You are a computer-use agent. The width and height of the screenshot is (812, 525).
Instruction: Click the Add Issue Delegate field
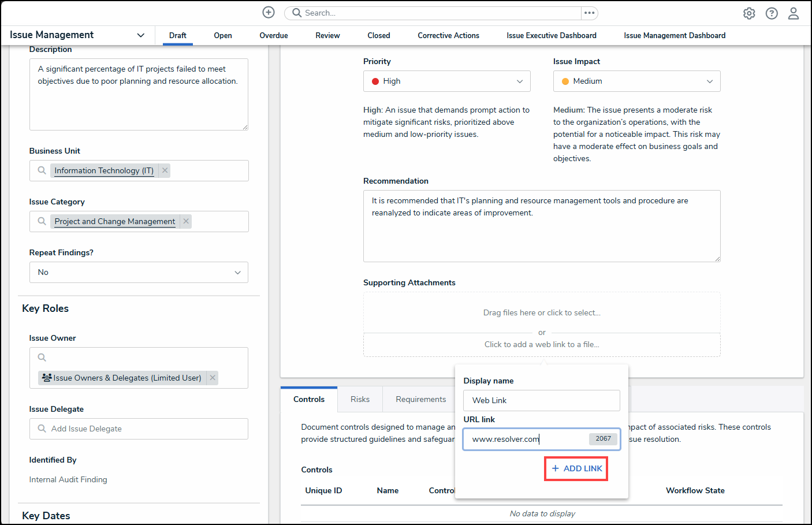[x=139, y=429]
